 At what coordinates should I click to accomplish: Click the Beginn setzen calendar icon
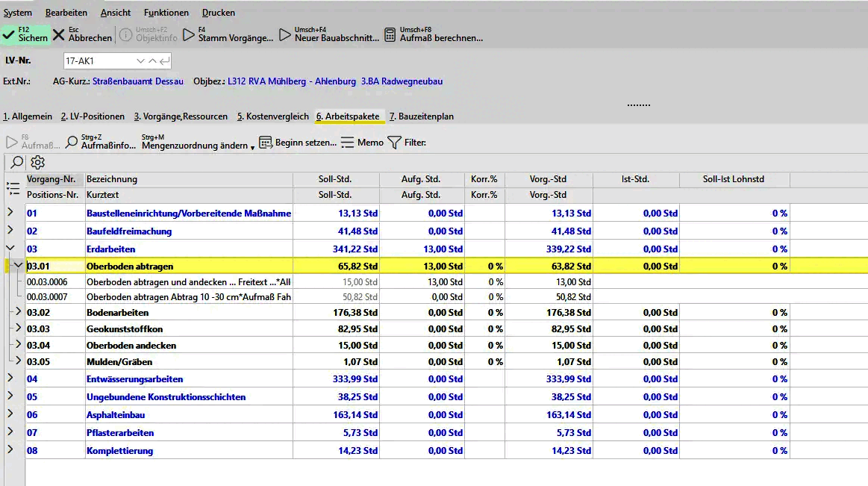point(265,142)
